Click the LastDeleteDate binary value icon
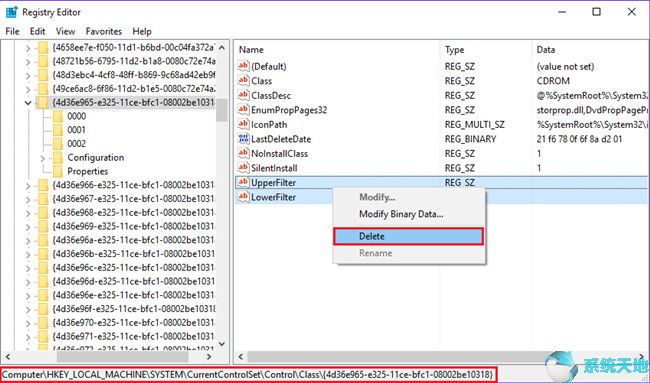 243,139
